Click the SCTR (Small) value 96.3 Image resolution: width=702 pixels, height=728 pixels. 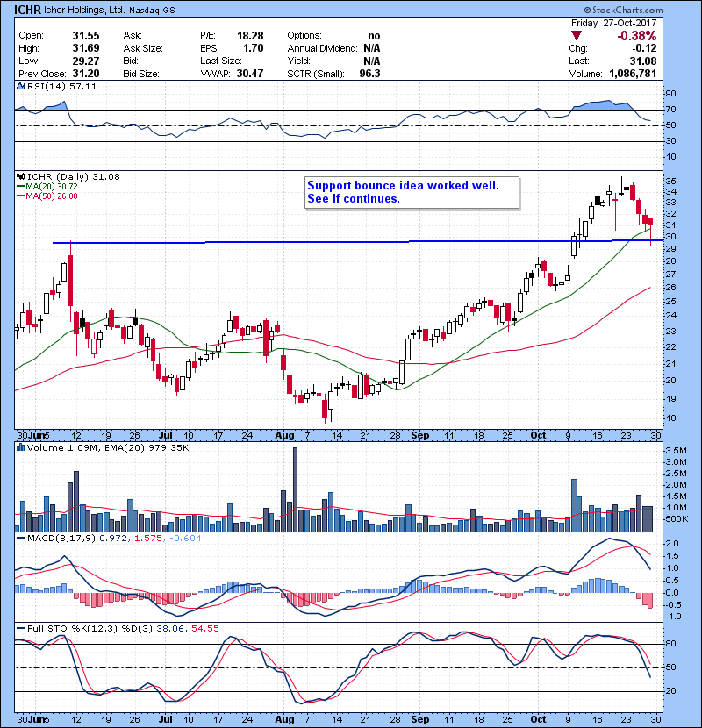point(369,74)
